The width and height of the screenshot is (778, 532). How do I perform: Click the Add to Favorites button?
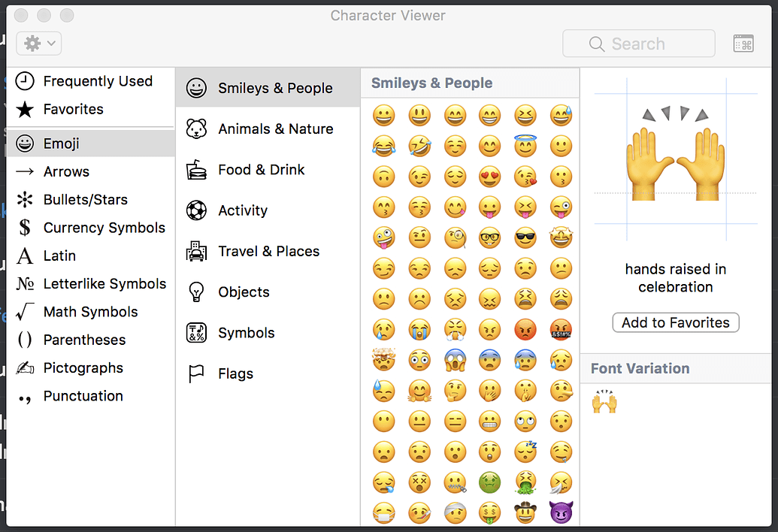(x=675, y=323)
